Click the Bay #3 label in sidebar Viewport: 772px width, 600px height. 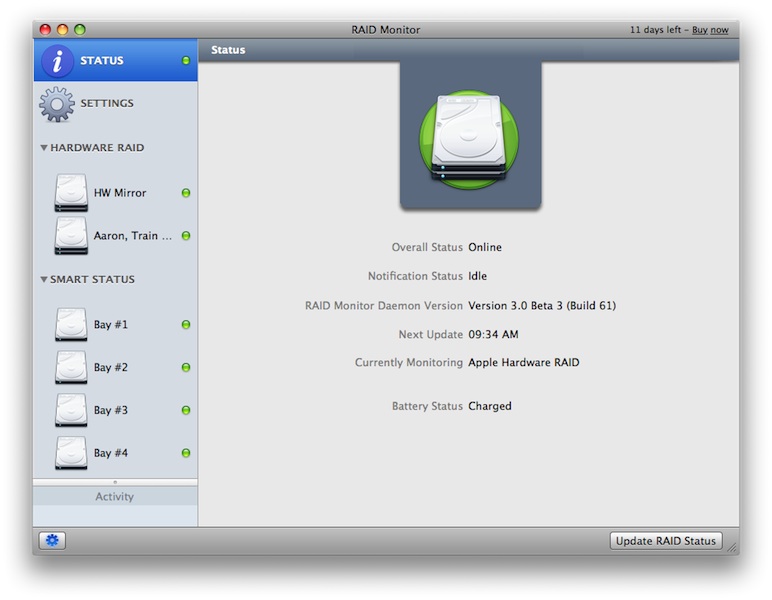tap(111, 410)
